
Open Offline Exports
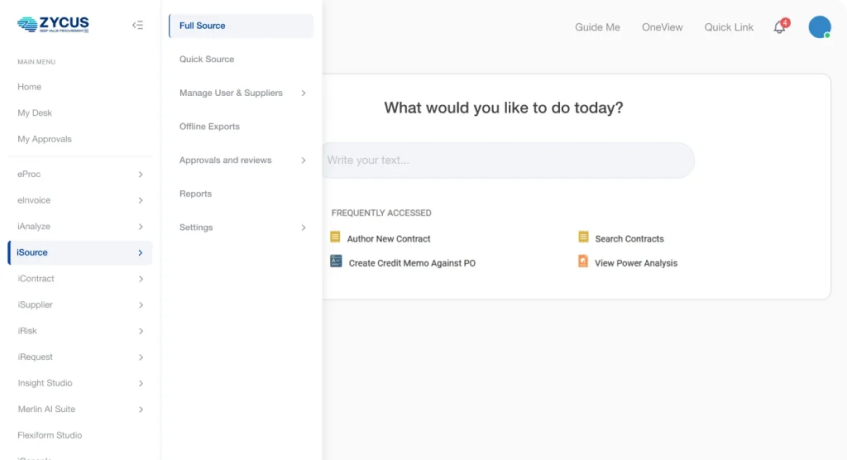coord(209,127)
